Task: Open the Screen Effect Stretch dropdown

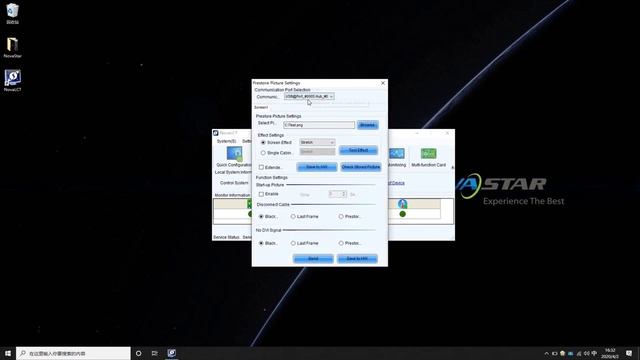Action: [317, 142]
